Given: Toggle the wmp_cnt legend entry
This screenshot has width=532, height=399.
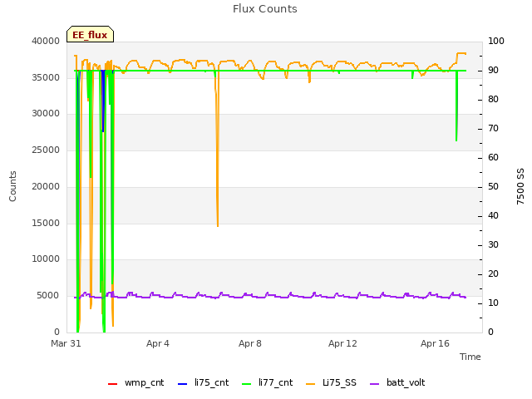Looking at the screenshot, I should coord(135,383).
